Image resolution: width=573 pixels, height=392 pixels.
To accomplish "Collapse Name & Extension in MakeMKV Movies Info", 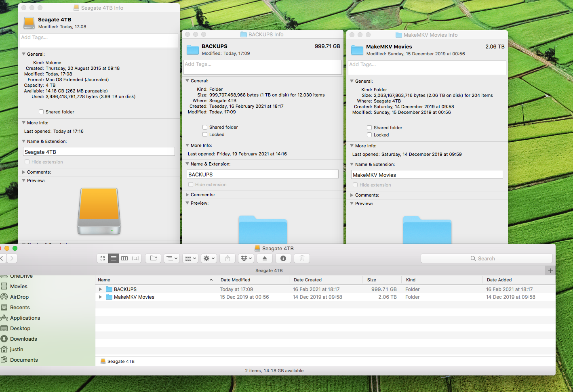I will [x=352, y=164].
